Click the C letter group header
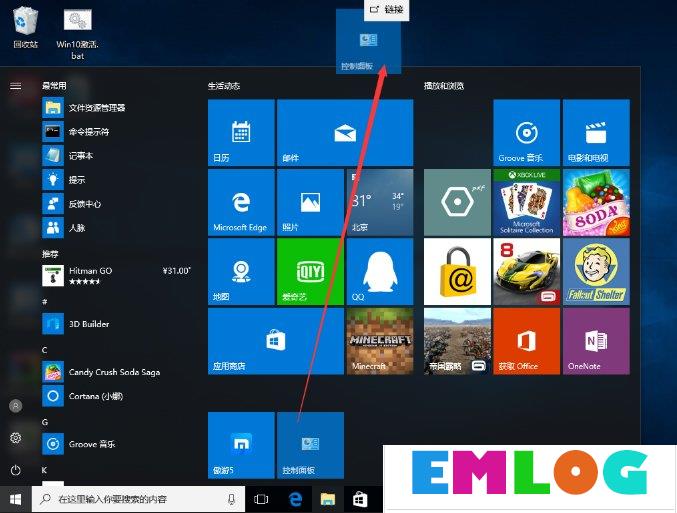 (x=44, y=350)
